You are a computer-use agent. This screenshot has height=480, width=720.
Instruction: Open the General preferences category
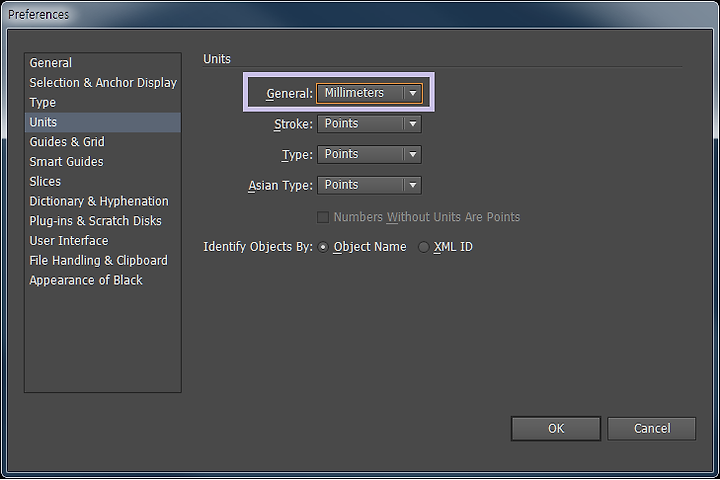click(x=103, y=63)
